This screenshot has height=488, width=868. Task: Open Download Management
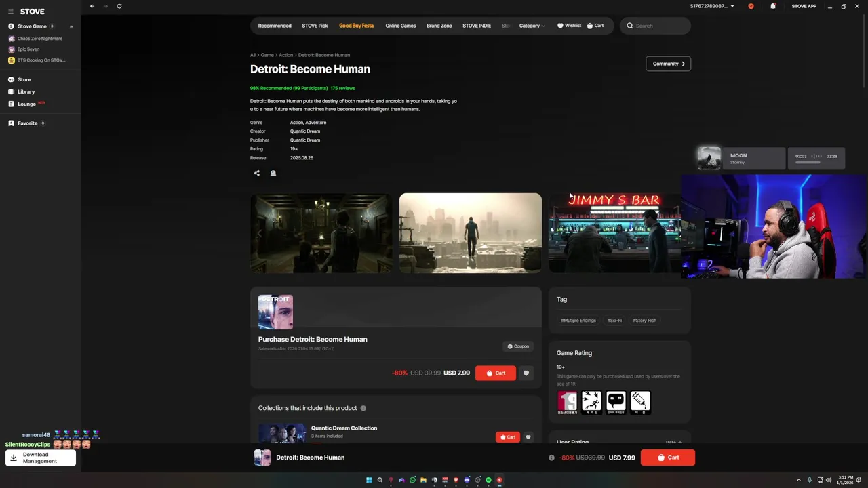point(41,458)
